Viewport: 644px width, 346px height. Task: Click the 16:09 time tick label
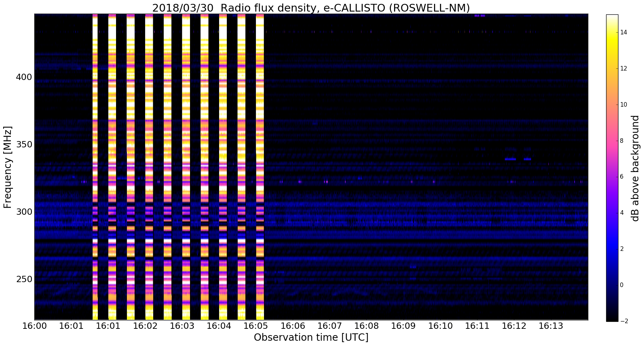pyautogui.click(x=403, y=326)
